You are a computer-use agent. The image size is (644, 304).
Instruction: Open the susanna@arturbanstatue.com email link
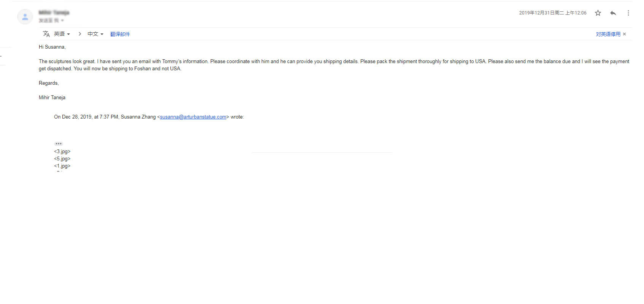tap(193, 117)
